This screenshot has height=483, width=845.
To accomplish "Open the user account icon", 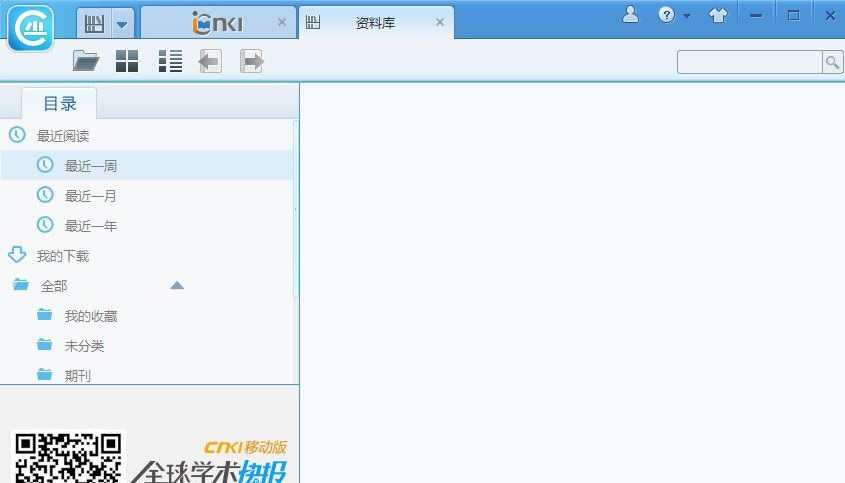I will [631, 15].
